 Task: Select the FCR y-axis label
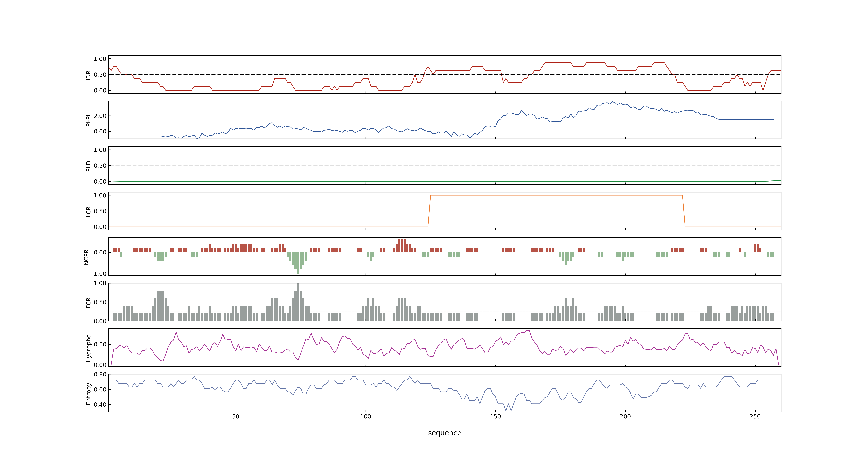[x=88, y=302]
